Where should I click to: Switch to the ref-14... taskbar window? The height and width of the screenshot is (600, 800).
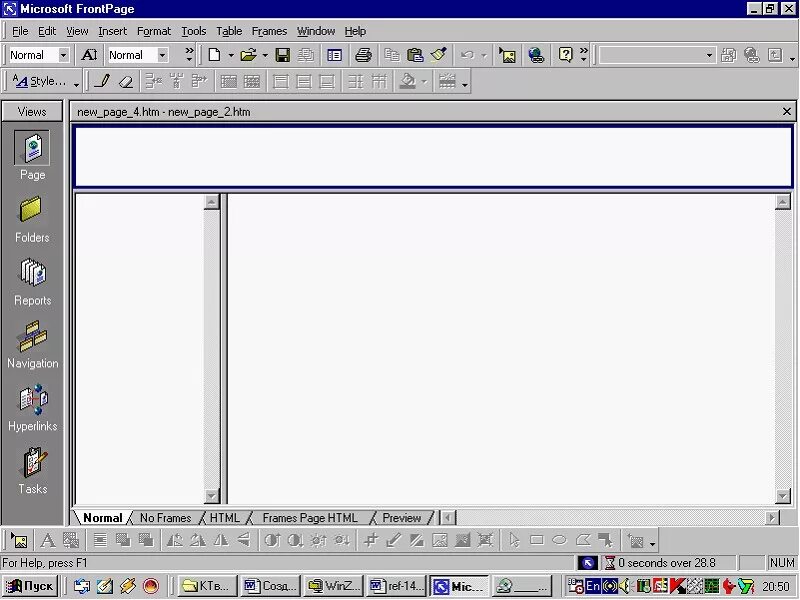[396, 586]
